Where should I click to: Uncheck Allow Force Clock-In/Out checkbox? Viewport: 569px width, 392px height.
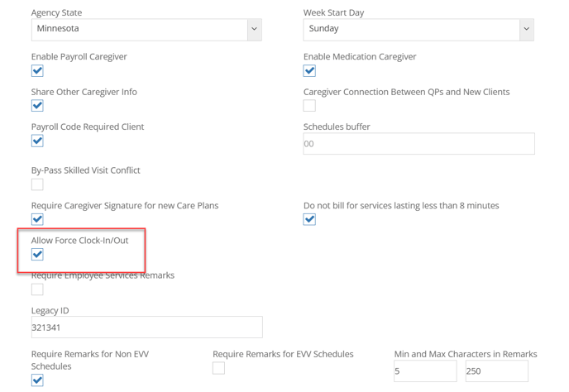click(x=37, y=255)
